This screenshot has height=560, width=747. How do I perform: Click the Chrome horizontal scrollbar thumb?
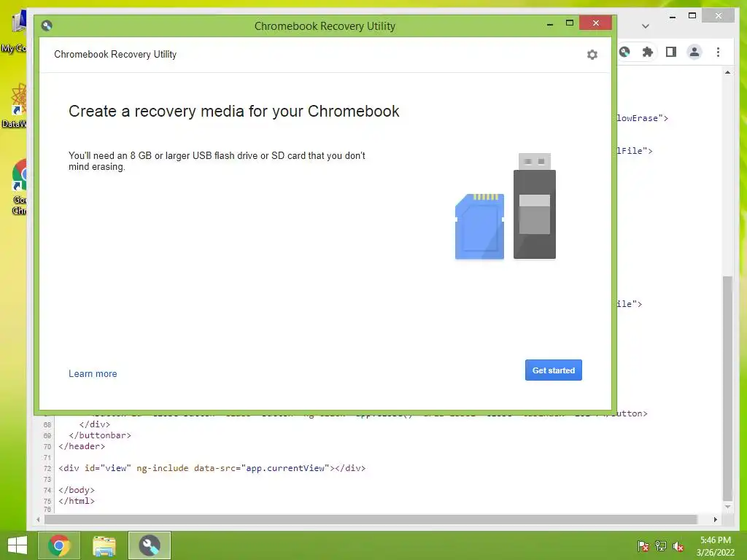click(x=371, y=519)
